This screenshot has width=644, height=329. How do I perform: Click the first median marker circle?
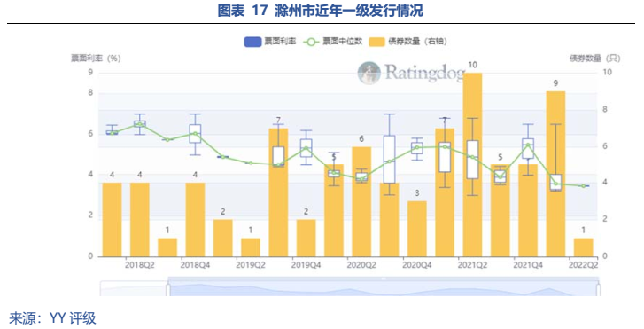[x=112, y=132]
